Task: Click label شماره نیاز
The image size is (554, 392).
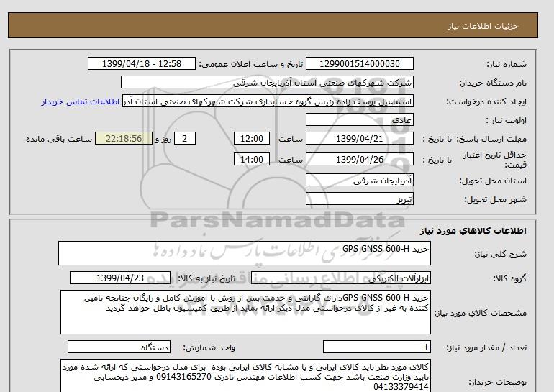Action: (x=507, y=64)
